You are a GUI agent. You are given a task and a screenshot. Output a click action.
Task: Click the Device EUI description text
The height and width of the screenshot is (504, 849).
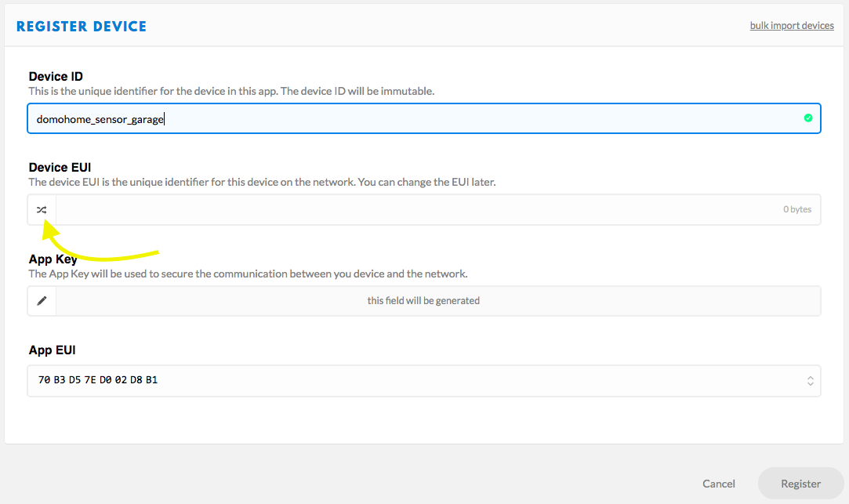point(262,182)
